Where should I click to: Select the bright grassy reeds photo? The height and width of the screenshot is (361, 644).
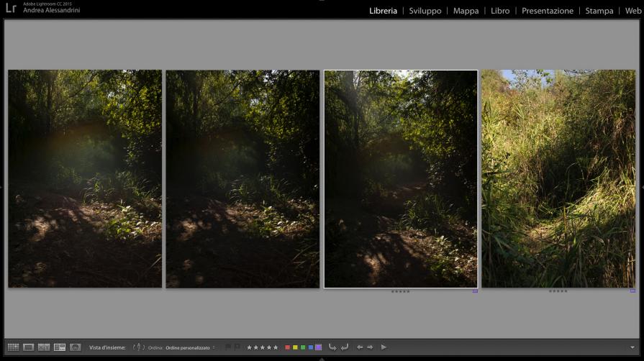pos(558,178)
